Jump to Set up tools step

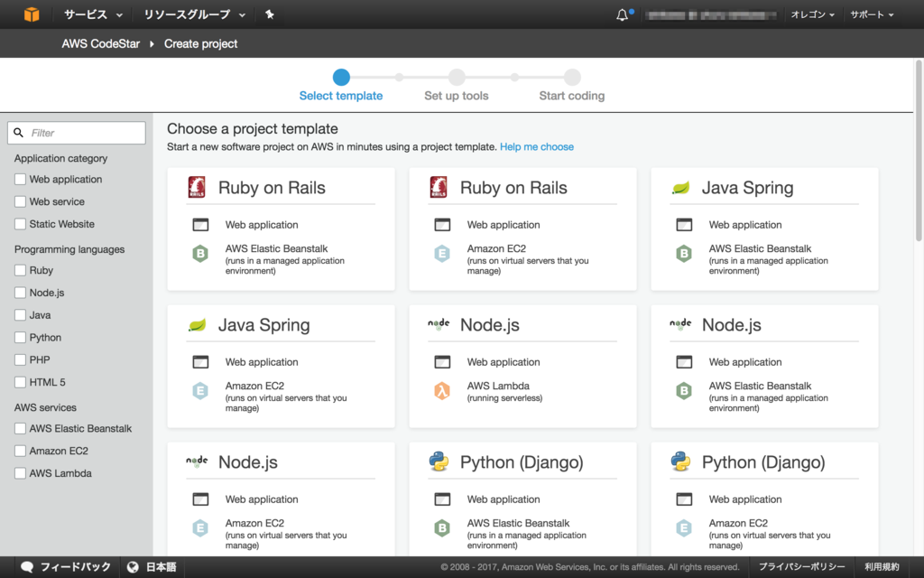pos(456,86)
